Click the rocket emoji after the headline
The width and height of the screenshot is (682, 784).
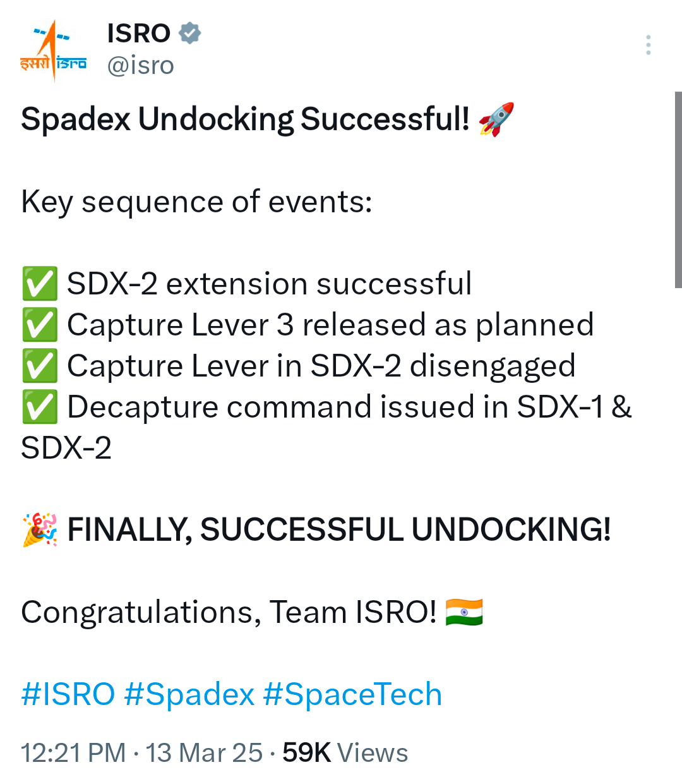[x=496, y=119]
